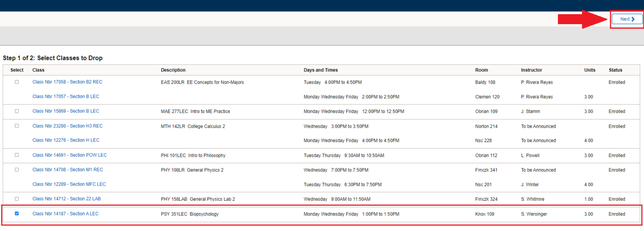Click Class Nbr 15869 Section B LEC link
The width and height of the screenshot is (644, 231).
click(65, 111)
